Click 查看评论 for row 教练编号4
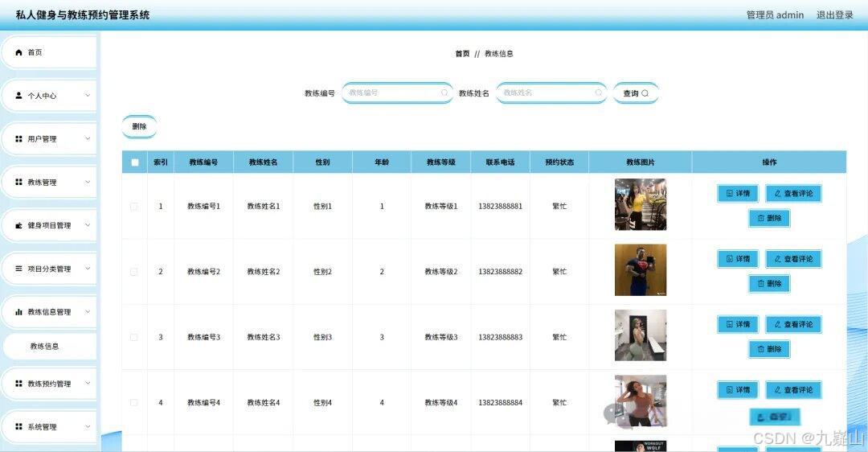 793,390
